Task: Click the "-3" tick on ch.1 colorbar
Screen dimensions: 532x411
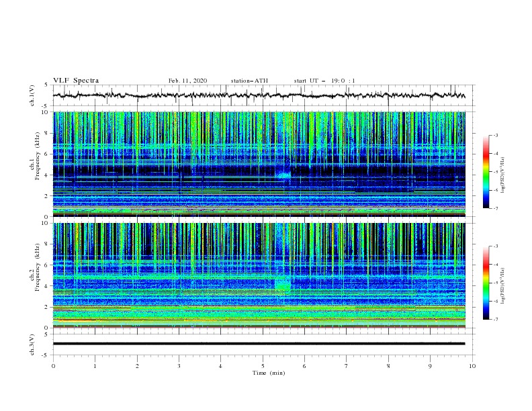Action: click(x=496, y=135)
